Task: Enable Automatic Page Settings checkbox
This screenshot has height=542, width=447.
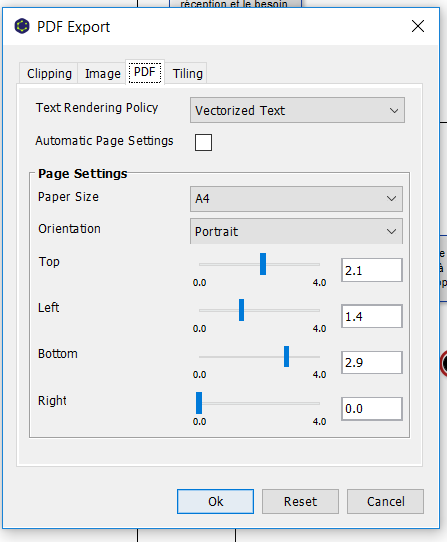Action: pos(203,142)
